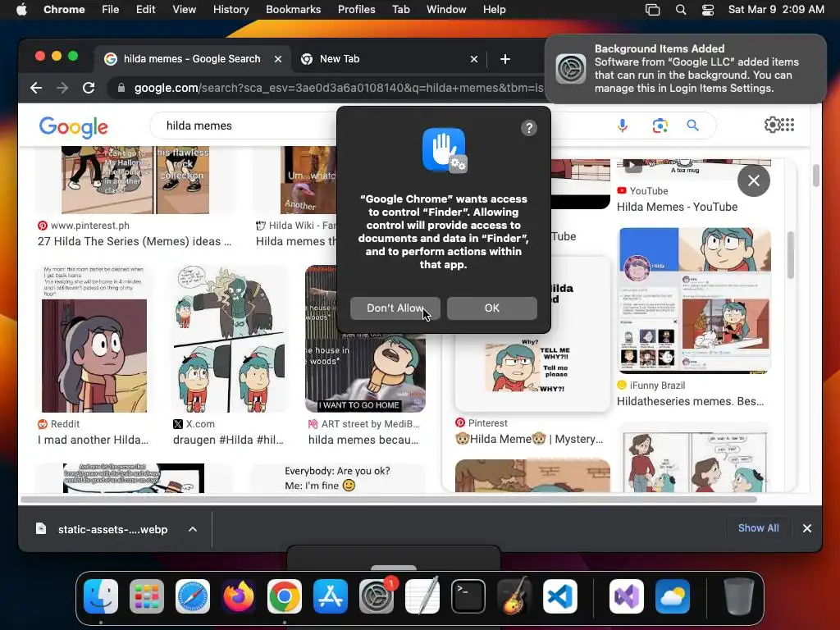Open TextEdit from the Dock
840x630 pixels.
point(422,596)
